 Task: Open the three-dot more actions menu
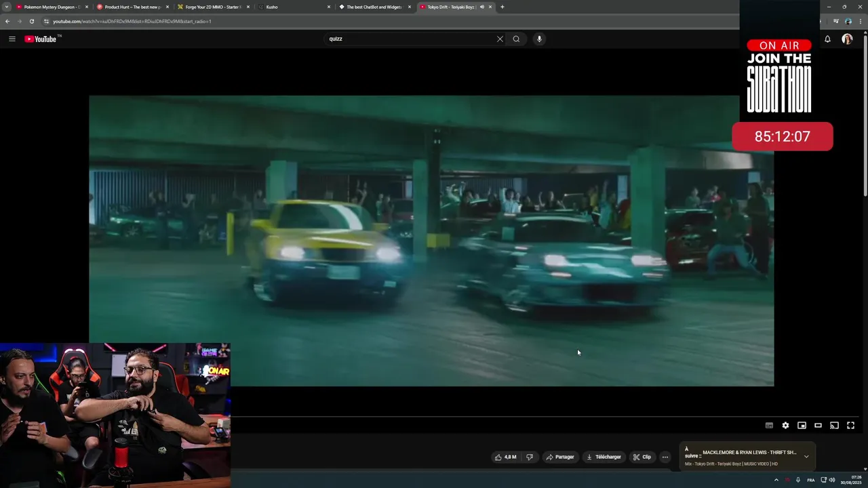tap(665, 457)
